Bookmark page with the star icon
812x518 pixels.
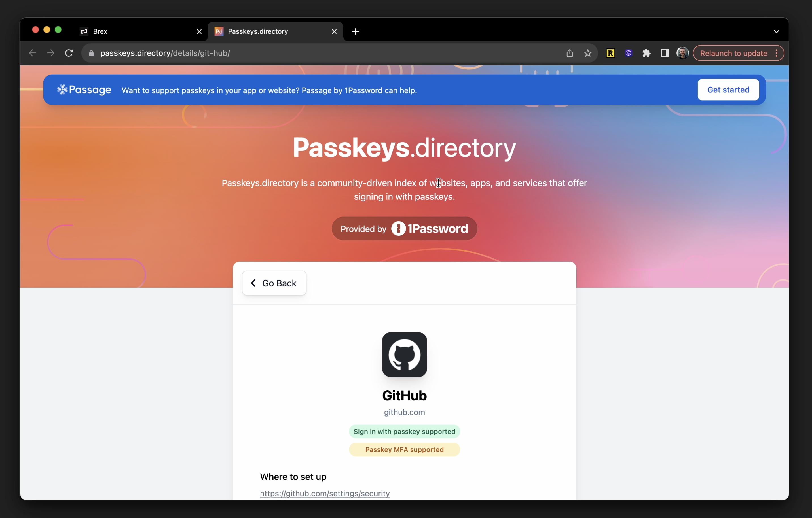(588, 53)
